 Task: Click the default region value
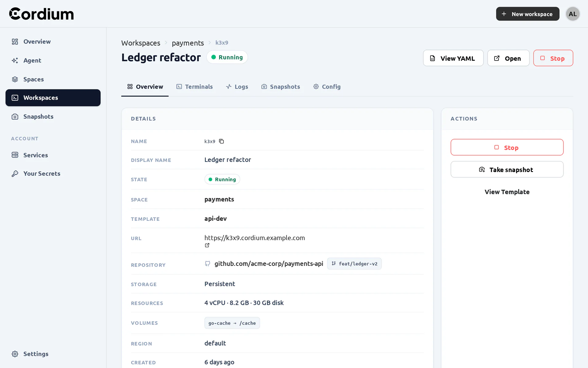(215, 343)
